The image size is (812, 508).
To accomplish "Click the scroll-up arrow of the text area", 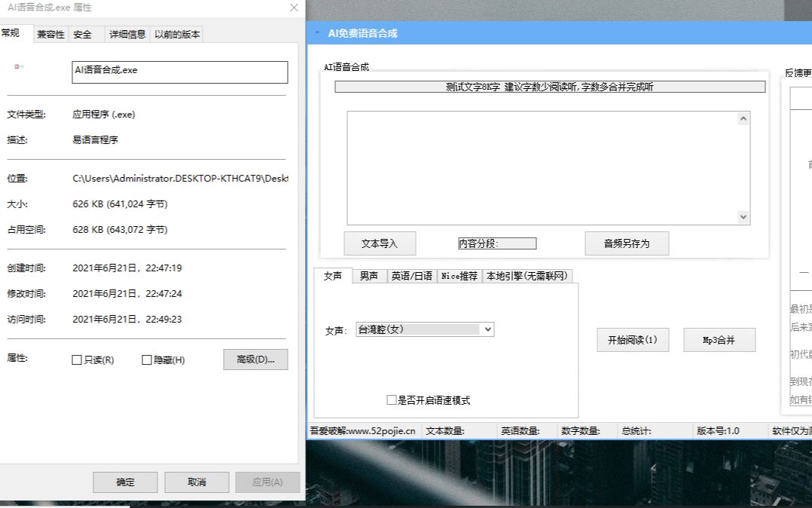I will point(743,118).
